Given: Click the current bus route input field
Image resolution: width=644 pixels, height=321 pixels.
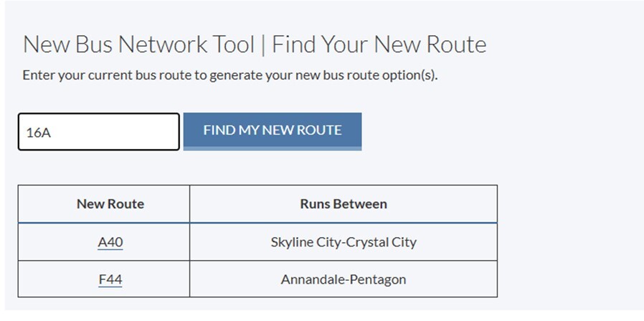Looking at the screenshot, I should [98, 132].
